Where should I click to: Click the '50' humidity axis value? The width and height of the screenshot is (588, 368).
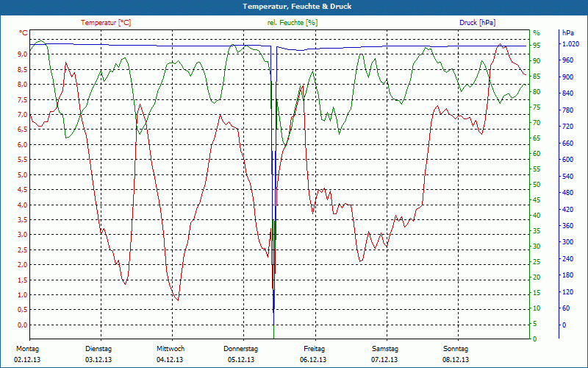[537, 185]
